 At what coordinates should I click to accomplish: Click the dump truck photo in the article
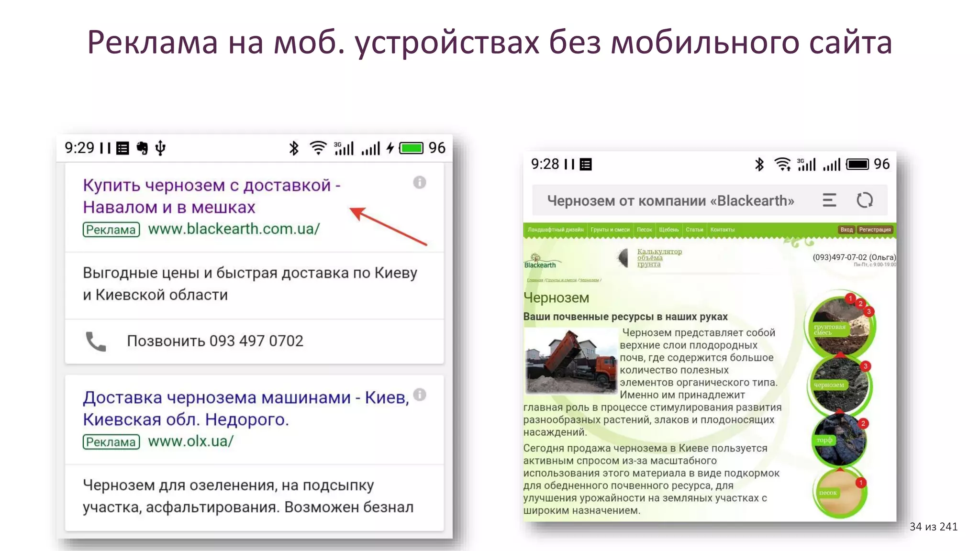click(x=571, y=361)
